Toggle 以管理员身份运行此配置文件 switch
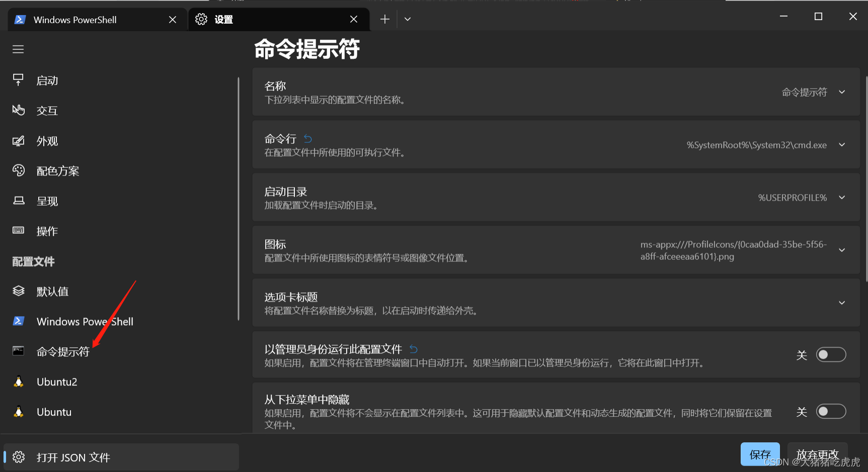The image size is (868, 472). (x=831, y=355)
